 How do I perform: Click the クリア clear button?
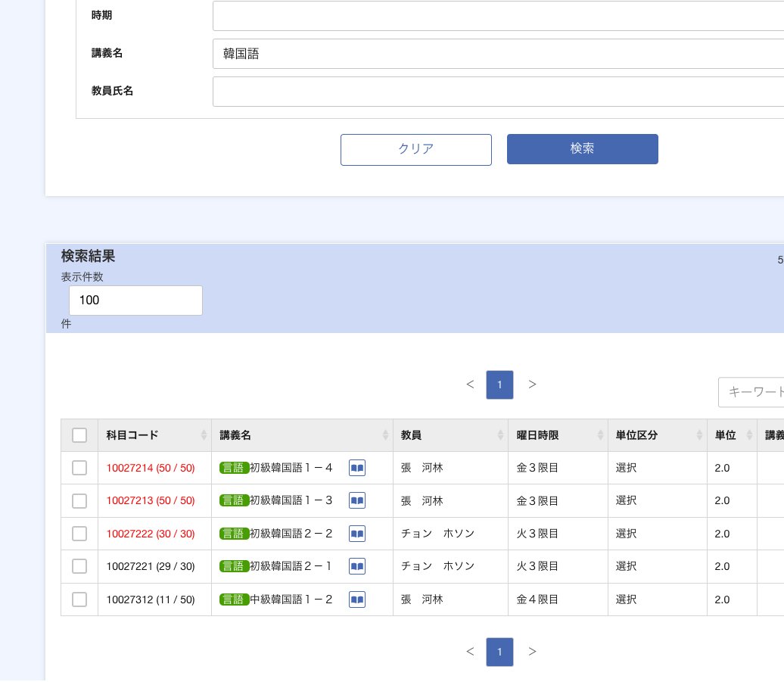[416, 149]
